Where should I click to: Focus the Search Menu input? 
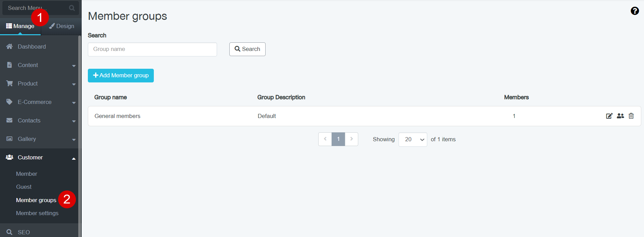point(41,8)
